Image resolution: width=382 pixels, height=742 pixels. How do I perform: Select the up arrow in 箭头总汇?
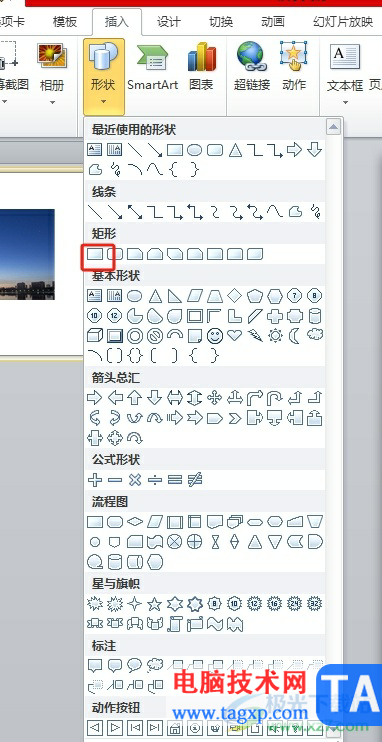135,398
